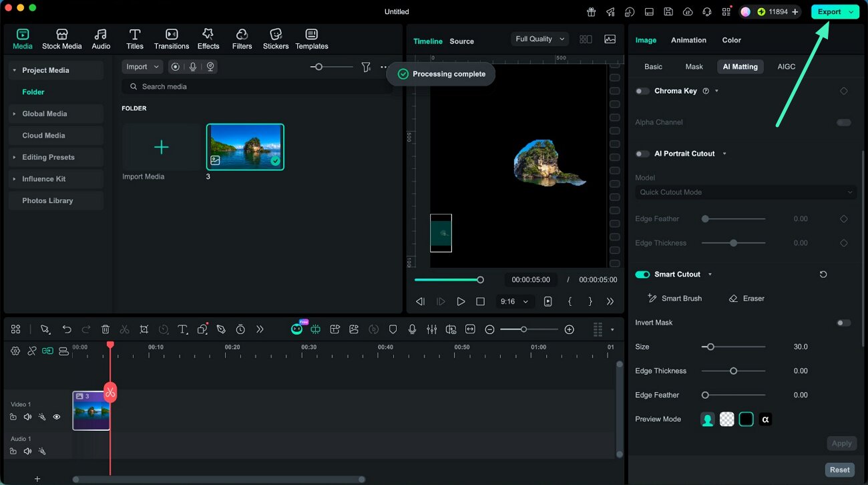Toggle the timeline link/auto ripple icon
This screenshot has width=868, height=485.
click(47, 351)
